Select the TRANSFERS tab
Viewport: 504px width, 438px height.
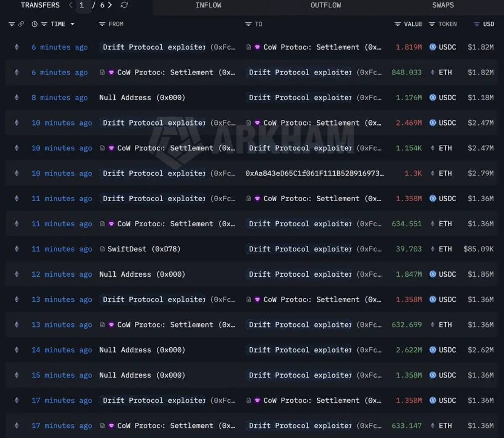click(x=40, y=5)
